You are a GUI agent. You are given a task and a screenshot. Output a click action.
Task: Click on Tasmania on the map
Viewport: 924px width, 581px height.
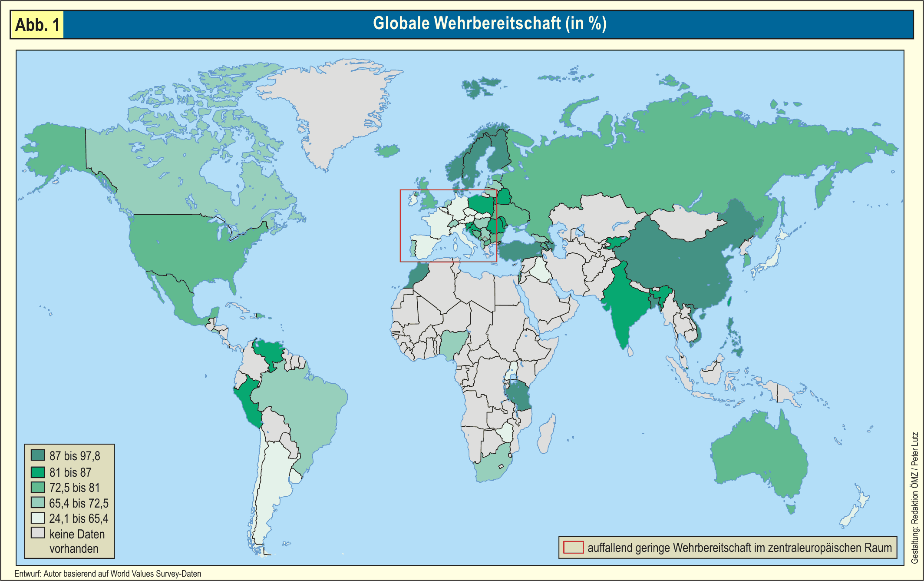pyautogui.click(x=791, y=508)
